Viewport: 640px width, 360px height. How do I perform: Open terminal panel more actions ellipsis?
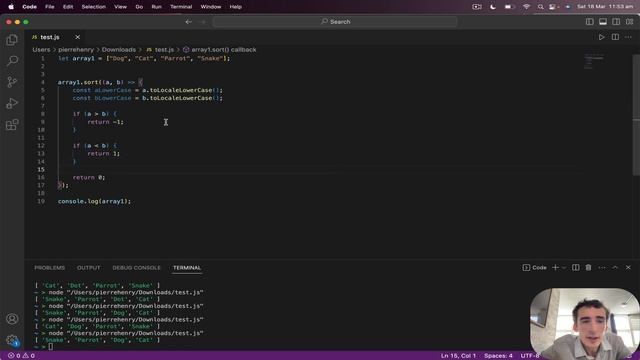coord(602,267)
